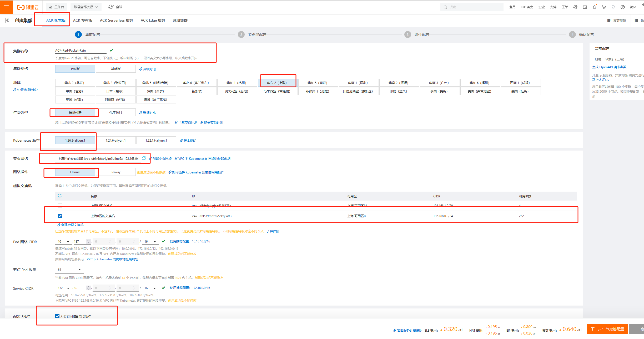Click 下一步:节点池配置 button
The width and height of the screenshot is (644, 339).
pos(607,329)
